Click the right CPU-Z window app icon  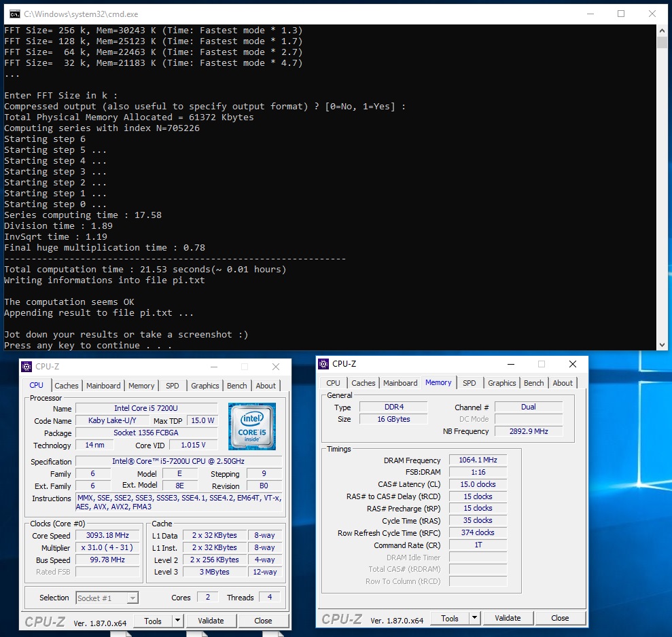pyautogui.click(x=323, y=364)
